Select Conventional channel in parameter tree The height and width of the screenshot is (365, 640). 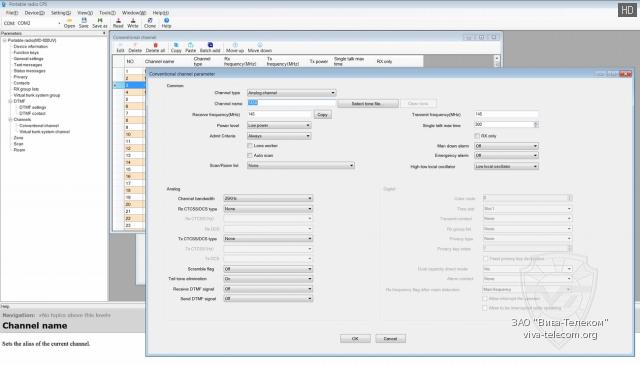click(x=39, y=126)
